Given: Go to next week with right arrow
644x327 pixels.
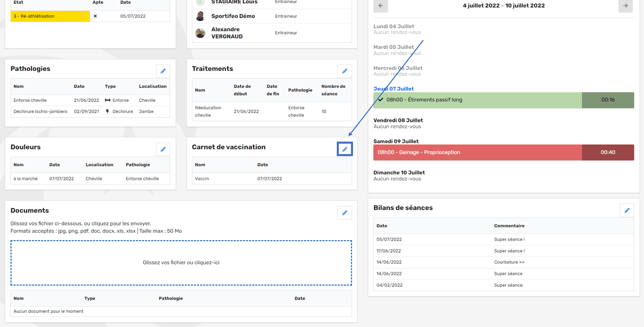Looking at the screenshot, I should [626, 6].
